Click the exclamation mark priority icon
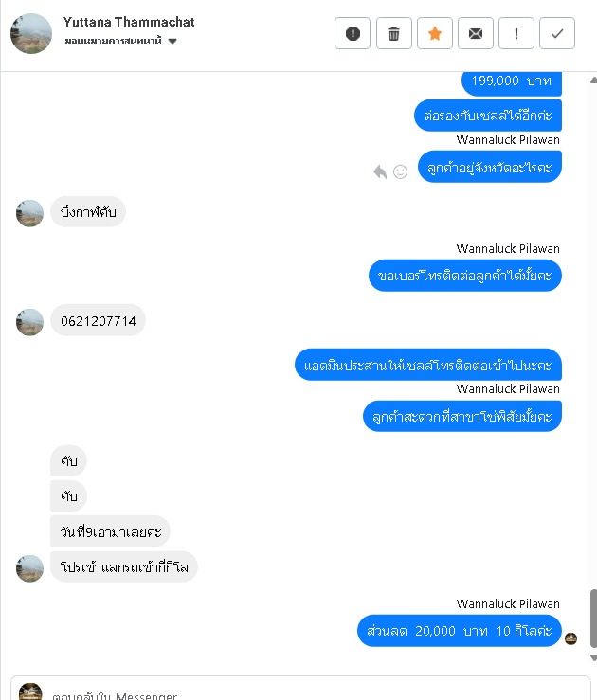Viewport: 597px width, 700px height. (x=516, y=33)
